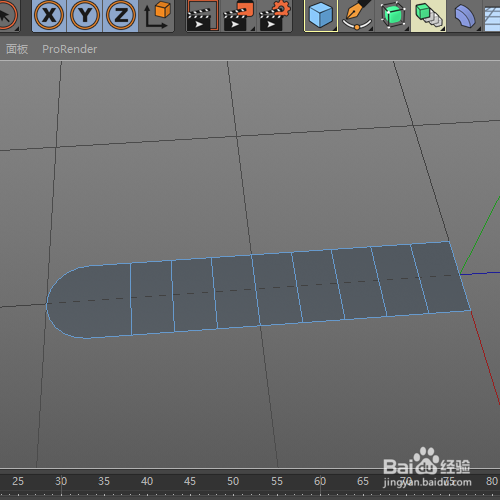Open Render Settings clapperboard with gear
Image resolution: width=500 pixels, height=500 pixels.
pyautogui.click(x=275, y=15)
